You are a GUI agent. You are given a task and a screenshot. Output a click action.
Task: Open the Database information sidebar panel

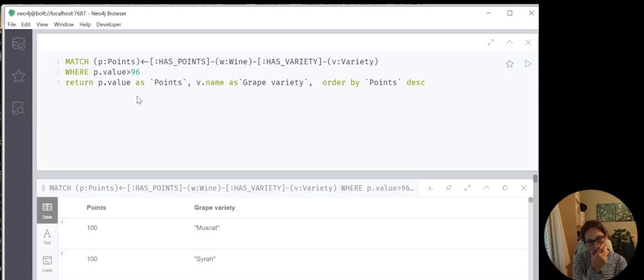coord(18,44)
